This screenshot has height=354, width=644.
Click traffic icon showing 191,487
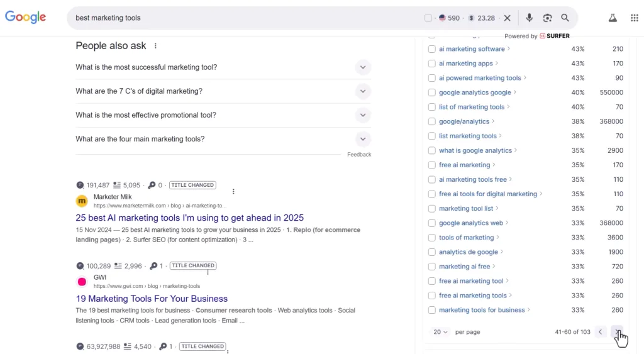click(x=80, y=185)
